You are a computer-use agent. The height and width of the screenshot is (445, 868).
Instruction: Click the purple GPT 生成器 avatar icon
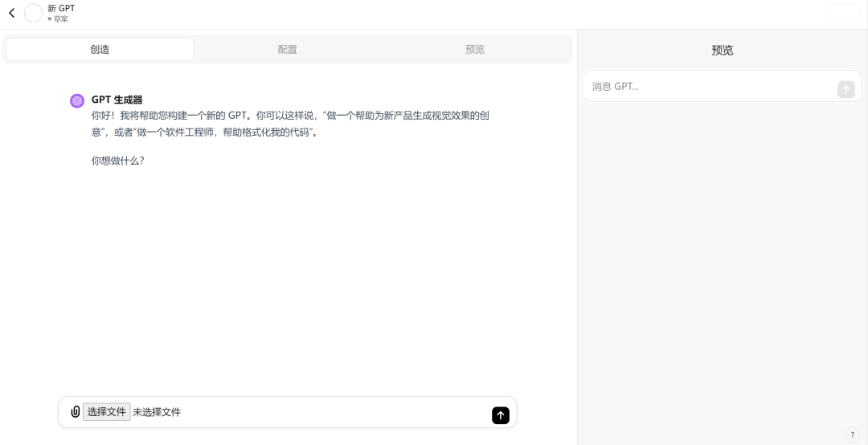click(77, 100)
